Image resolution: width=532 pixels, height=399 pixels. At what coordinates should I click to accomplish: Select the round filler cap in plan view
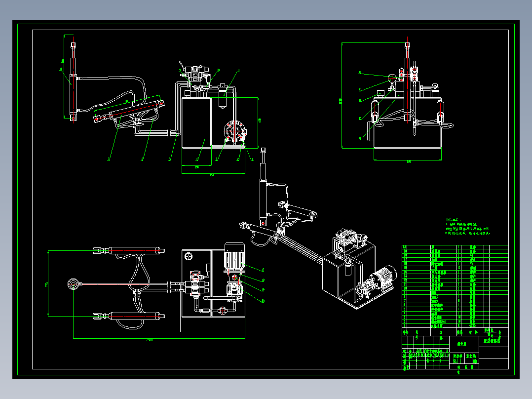pyautogui.click(x=189, y=256)
